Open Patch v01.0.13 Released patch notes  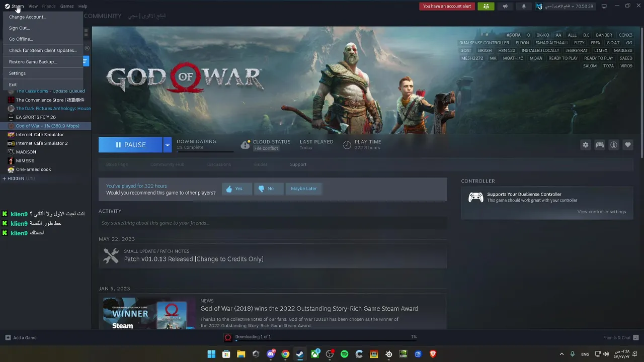click(x=194, y=259)
